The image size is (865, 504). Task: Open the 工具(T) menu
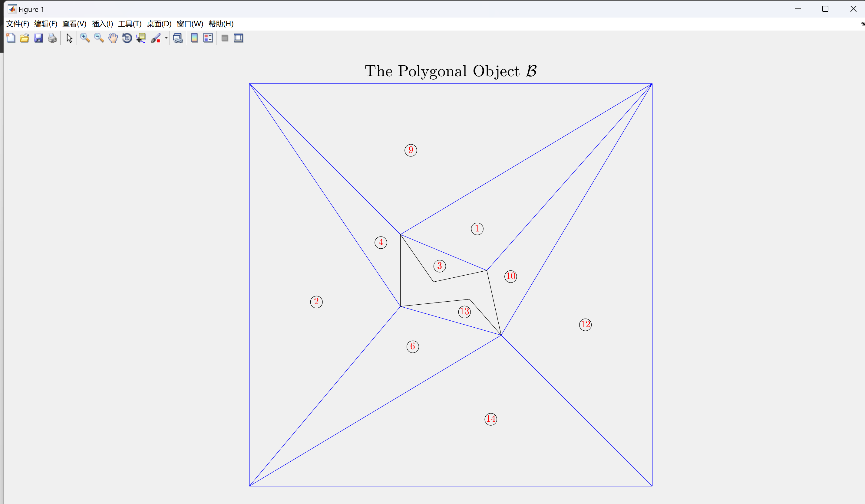pos(130,24)
